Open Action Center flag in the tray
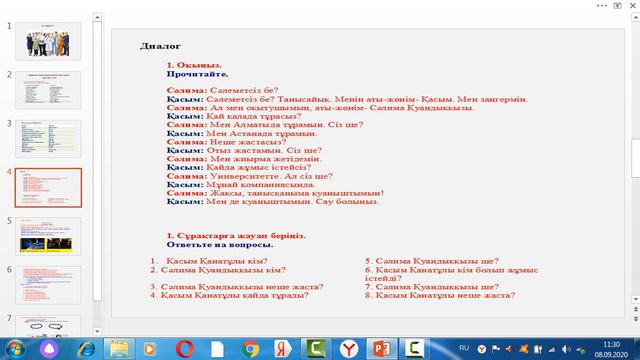This screenshot has height=360, width=640. 496,349
